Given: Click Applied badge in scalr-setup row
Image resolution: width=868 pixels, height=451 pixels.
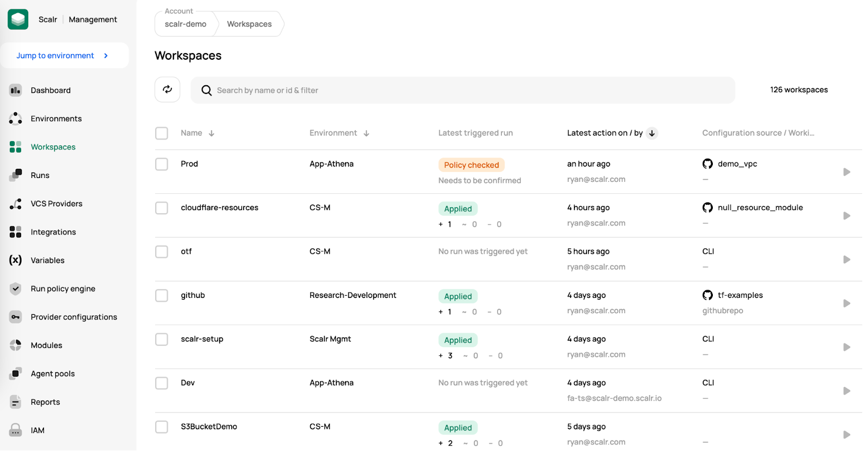Looking at the screenshot, I should pyautogui.click(x=458, y=340).
